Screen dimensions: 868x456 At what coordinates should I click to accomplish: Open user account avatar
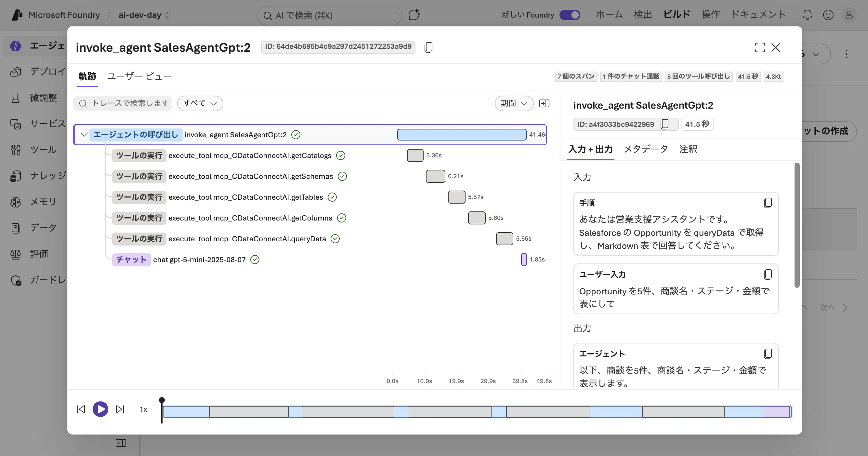[849, 15]
